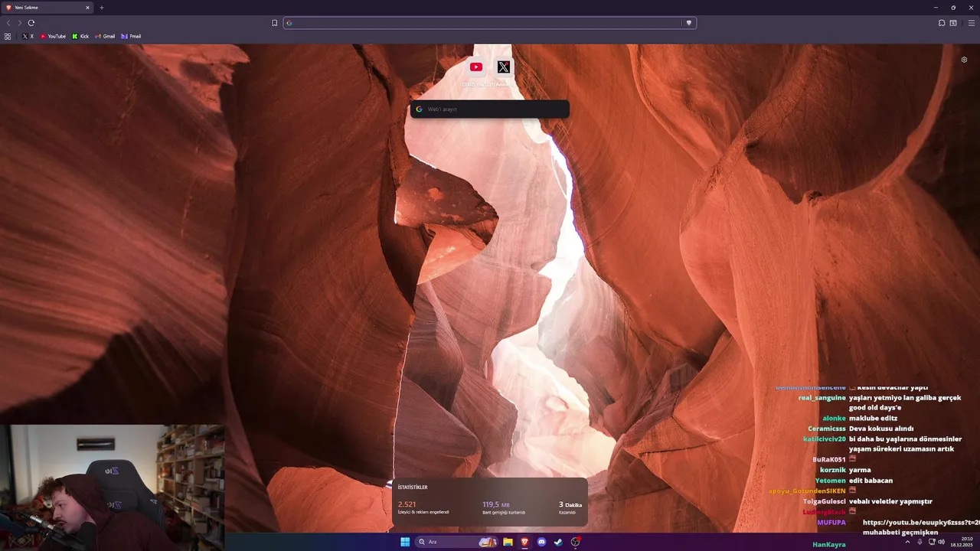The height and width of the screenshot is (551, 980).
Task: Open the X top site tile
Action: 503,67
